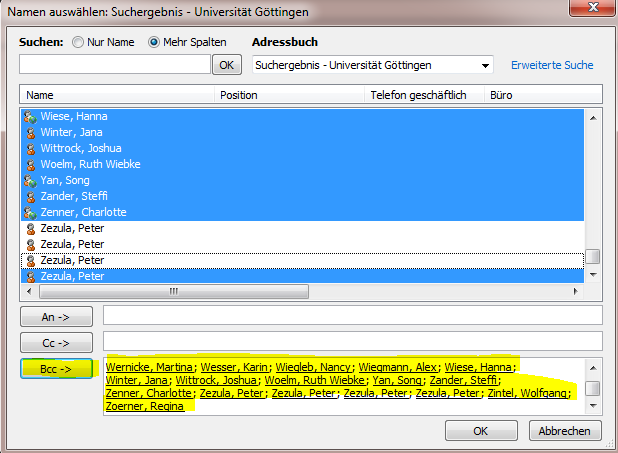Sort by the Name column header
Viewport: 618px width, 453px height.
click(x=118, y=95)
